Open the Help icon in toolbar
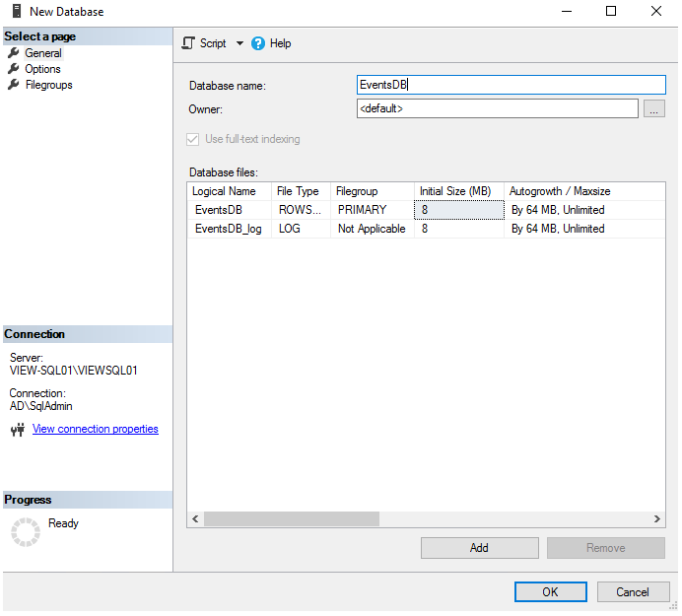Screen dimensions: 682x616 pyautogui.click(x=258, y=43)
